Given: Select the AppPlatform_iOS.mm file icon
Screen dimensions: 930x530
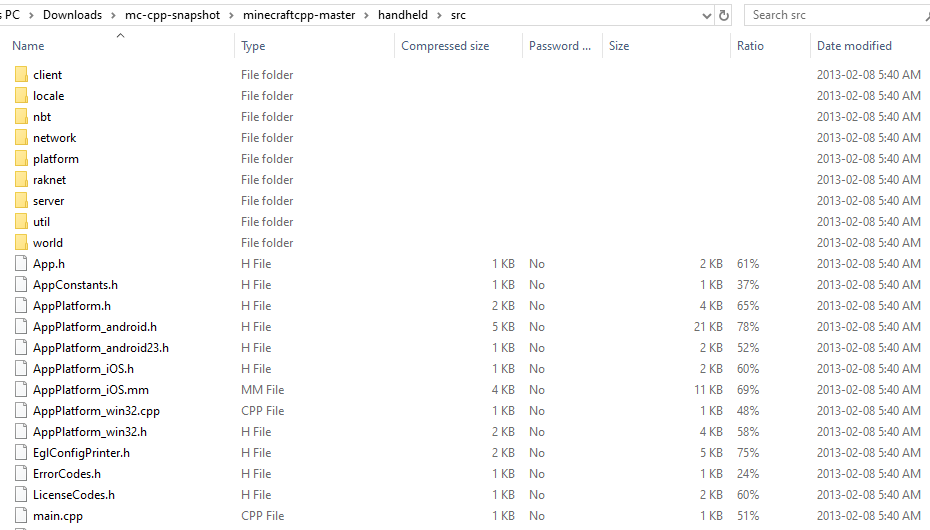Looking at the screenshot, I should (x=21, y=389).
